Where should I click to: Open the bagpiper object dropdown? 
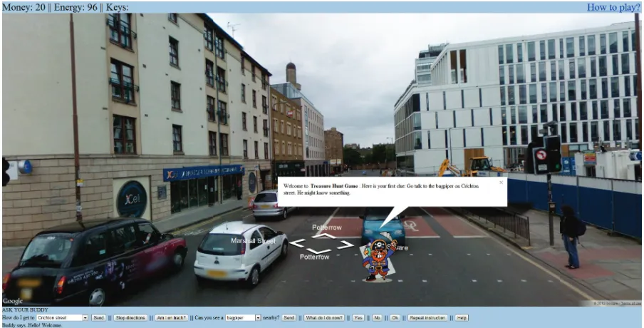point(244,318)
